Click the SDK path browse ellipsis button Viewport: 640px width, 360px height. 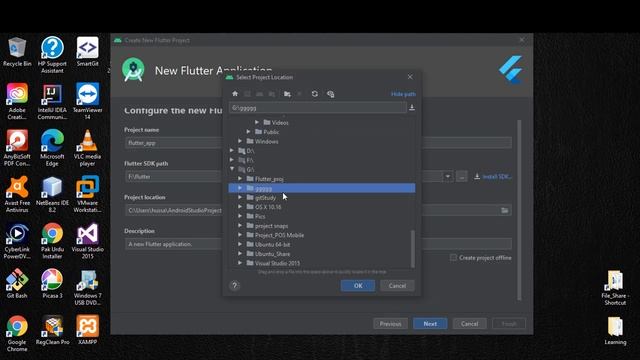(462, 177)
